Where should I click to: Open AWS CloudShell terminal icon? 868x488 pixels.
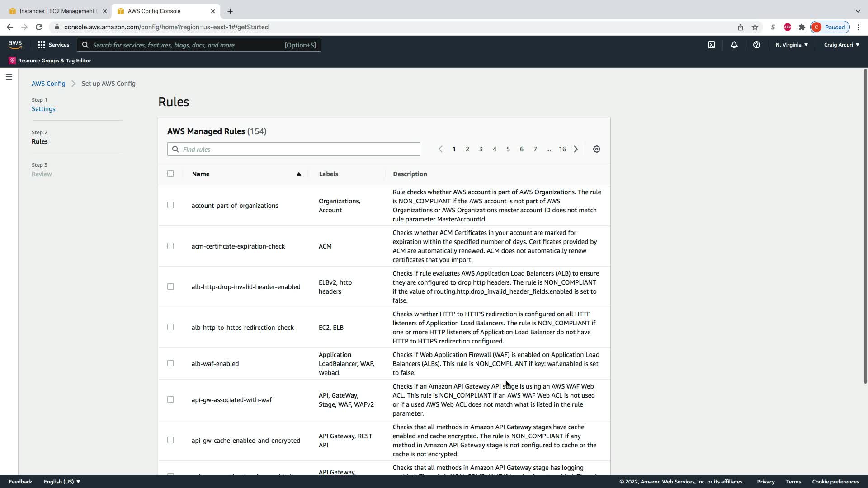712,45
